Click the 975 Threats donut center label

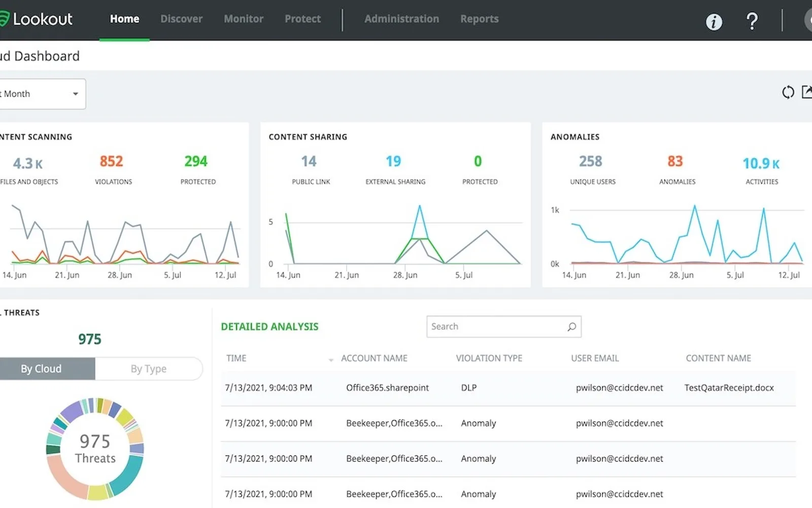(95, 449)
